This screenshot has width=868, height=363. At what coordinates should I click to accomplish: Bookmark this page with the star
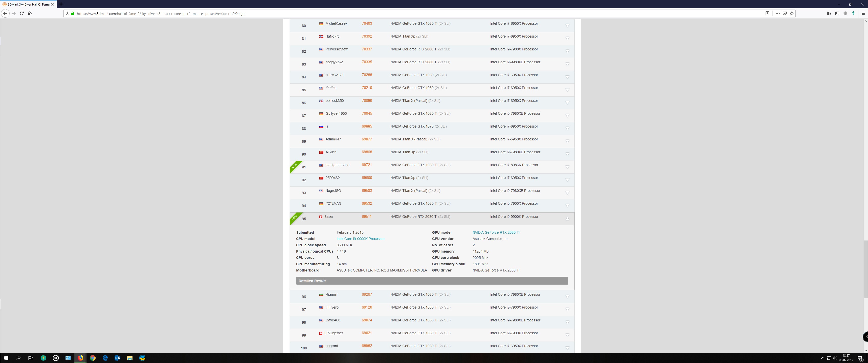pos(792,13)
